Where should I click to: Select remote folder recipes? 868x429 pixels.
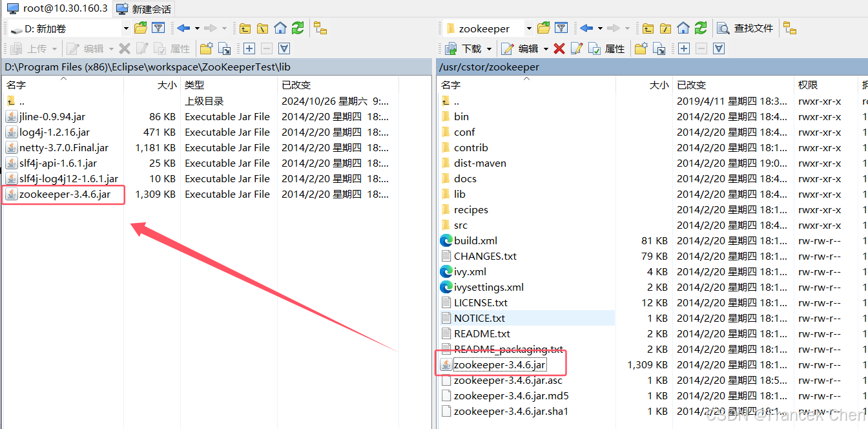tap(471, 210)
